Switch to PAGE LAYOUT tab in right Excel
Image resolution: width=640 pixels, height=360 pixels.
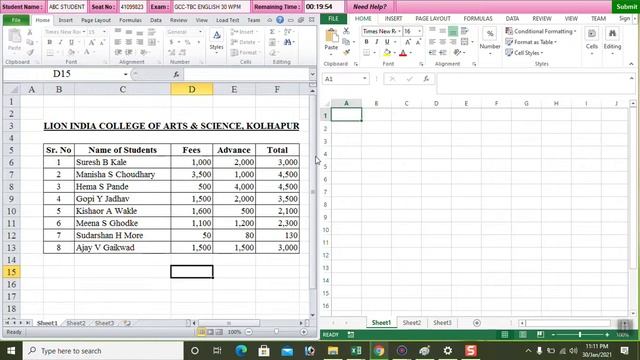[x=433, y=19]
